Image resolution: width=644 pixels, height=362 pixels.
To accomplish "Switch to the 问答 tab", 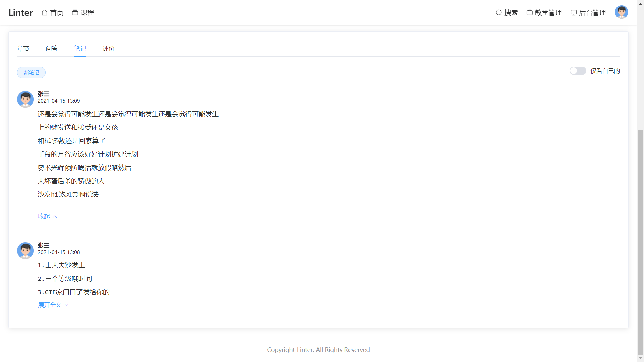I will click(x=52, y=49).
